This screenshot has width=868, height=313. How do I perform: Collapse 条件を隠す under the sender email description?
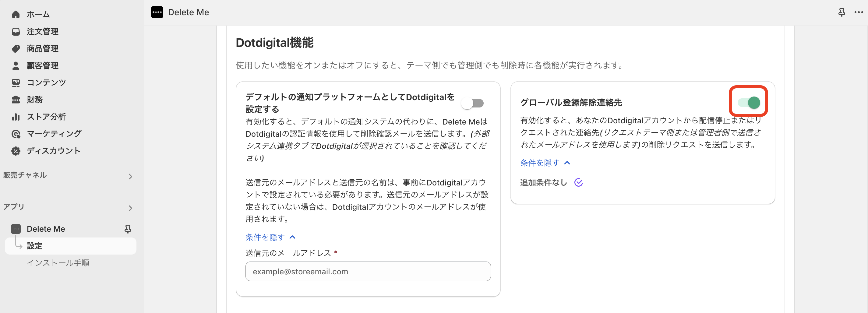(270, 237)
